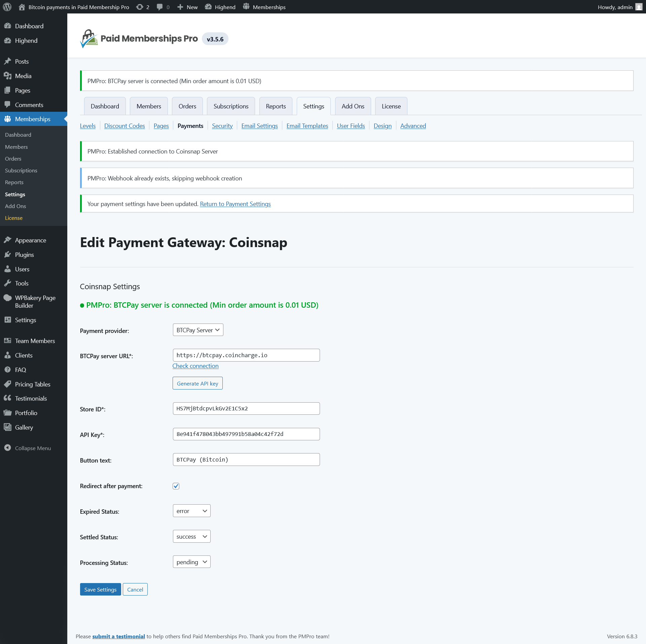Screen dimensions: 646x644
Task: Click the Collapse Menu arrow icon
Action: coord(8,448)
